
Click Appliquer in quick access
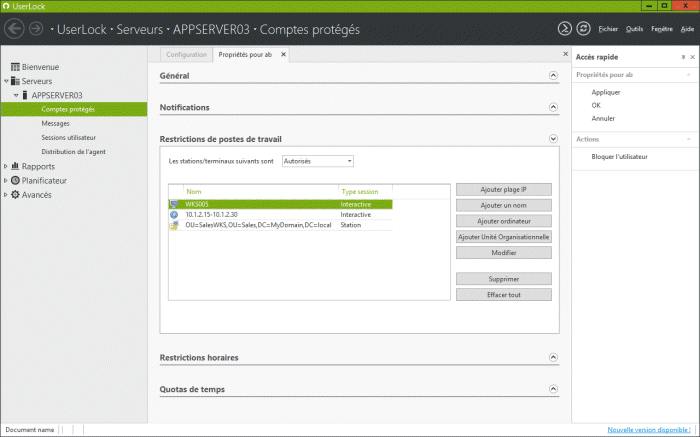(606, 92)
